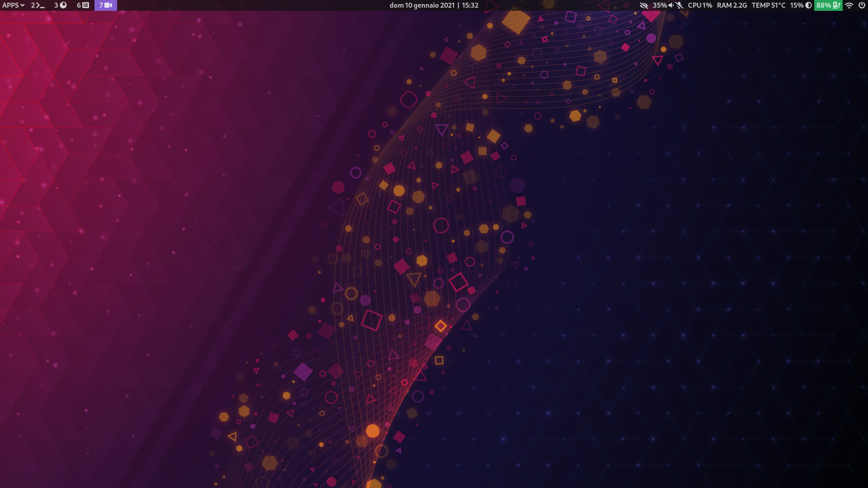Image resolution: width=868 pixels, height=488 pixels.
Task: Open the APPS menu dropdown
Action: 14,5
